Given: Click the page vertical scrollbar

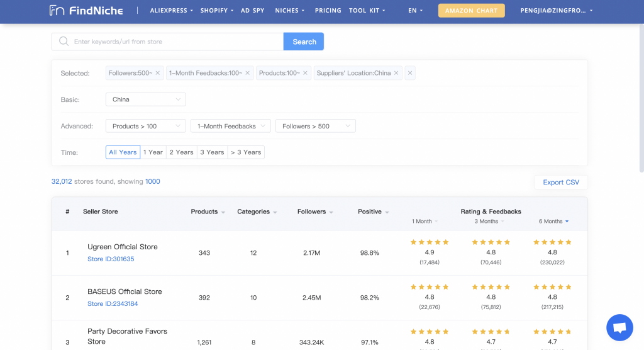Looking at the screenshot, I should click(x=641, y=99).
